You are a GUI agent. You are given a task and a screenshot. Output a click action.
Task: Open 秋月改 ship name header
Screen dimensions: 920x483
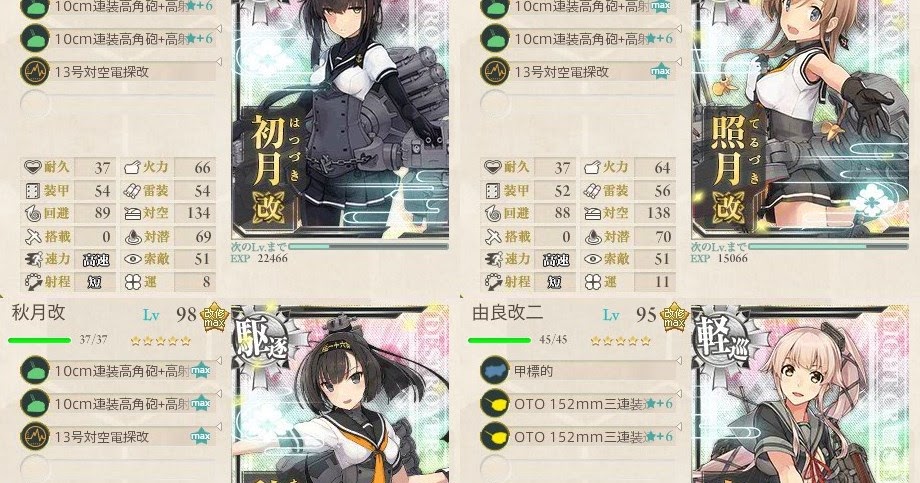[38, 313]
